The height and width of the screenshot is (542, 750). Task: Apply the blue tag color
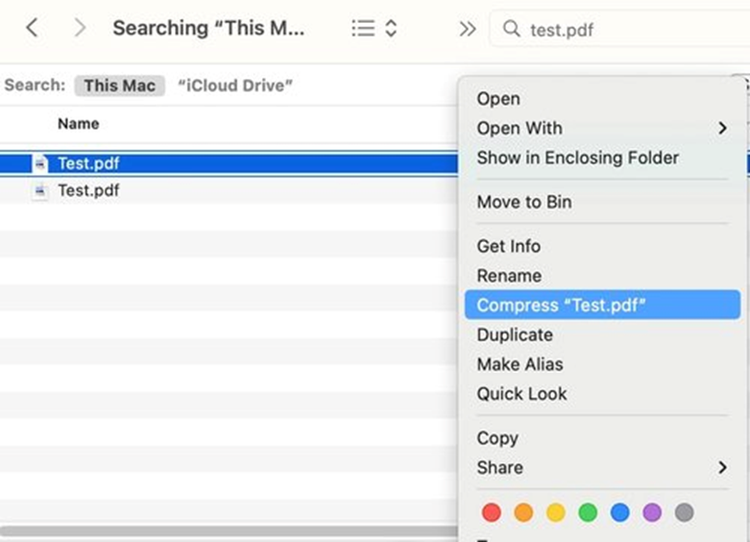pyautogui.click(x=620, y=512)
